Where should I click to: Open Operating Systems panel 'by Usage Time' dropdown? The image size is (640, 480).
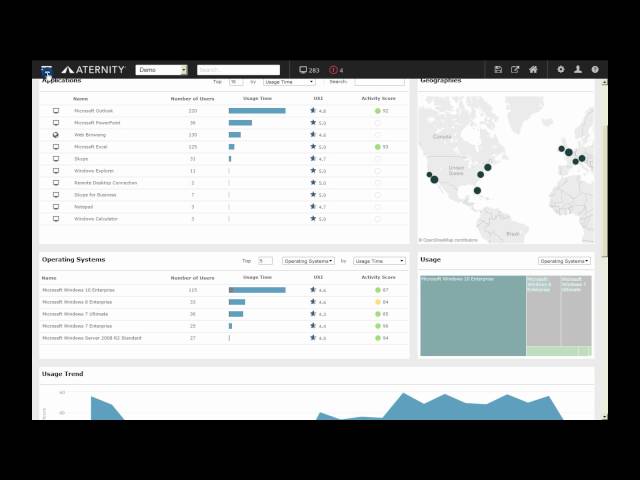pos(379,261)
